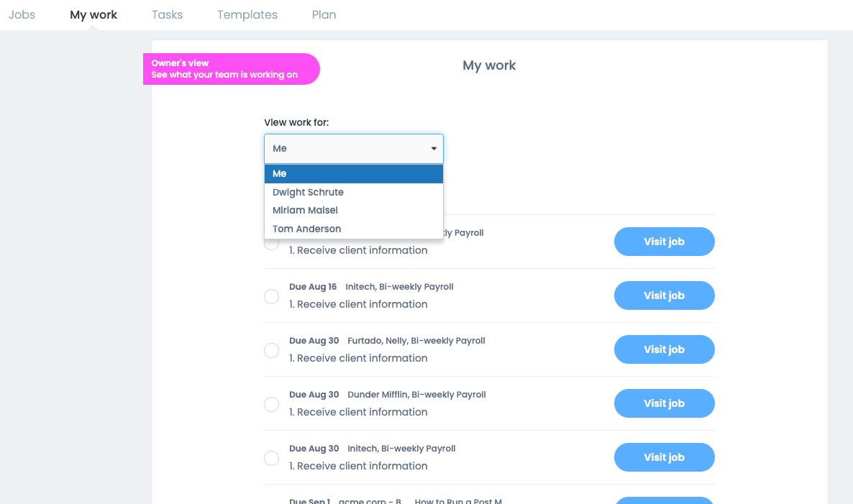Open the Jobs tab
The height and width of the screenshot is (504, 853).
pyautogui.click(x=22, y=14)
